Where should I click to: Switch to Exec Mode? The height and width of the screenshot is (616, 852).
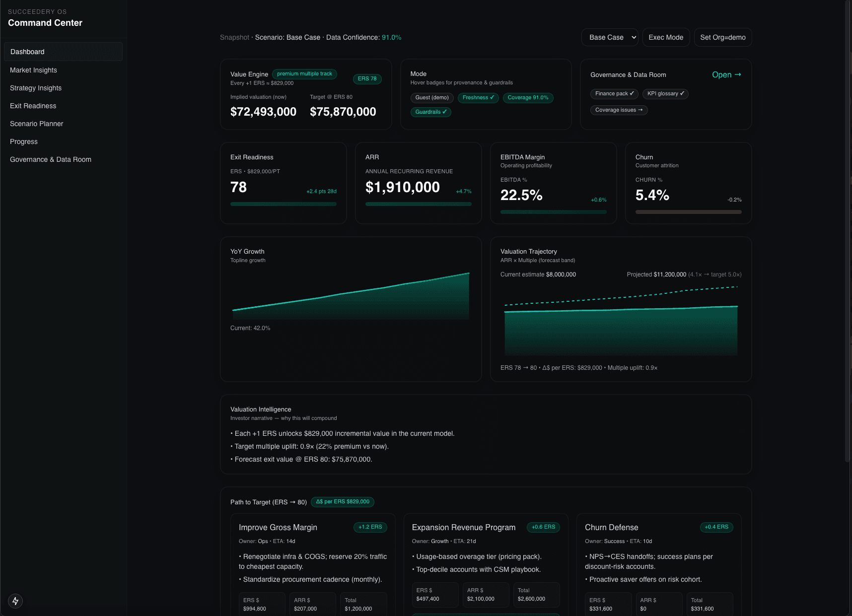coord(666,37)
